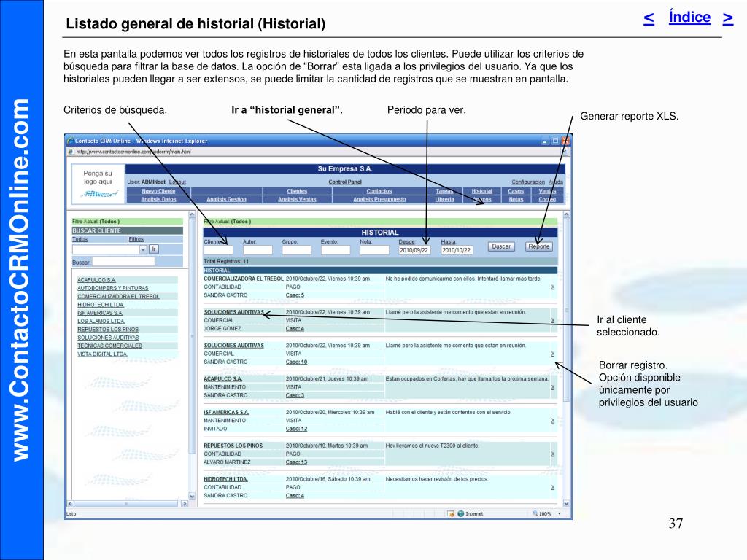Open the Caso: 3 link
Image resolution: width=747 pixels, height=560 pixels.
coord(295,395)
